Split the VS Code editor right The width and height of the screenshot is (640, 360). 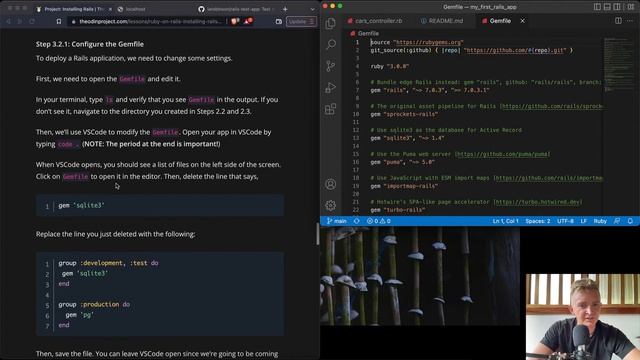click(x=618, y=21)
